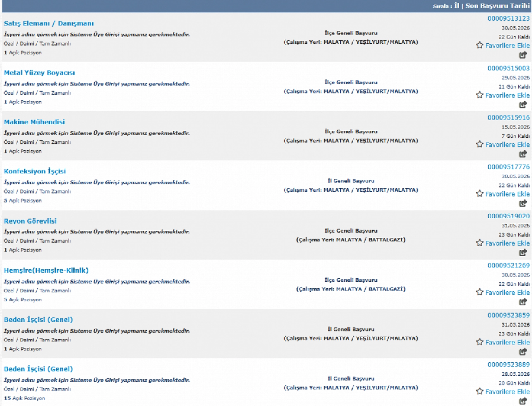Click favorite star for listing 00009523859
The image size is (532, 406).
(479, 342)
